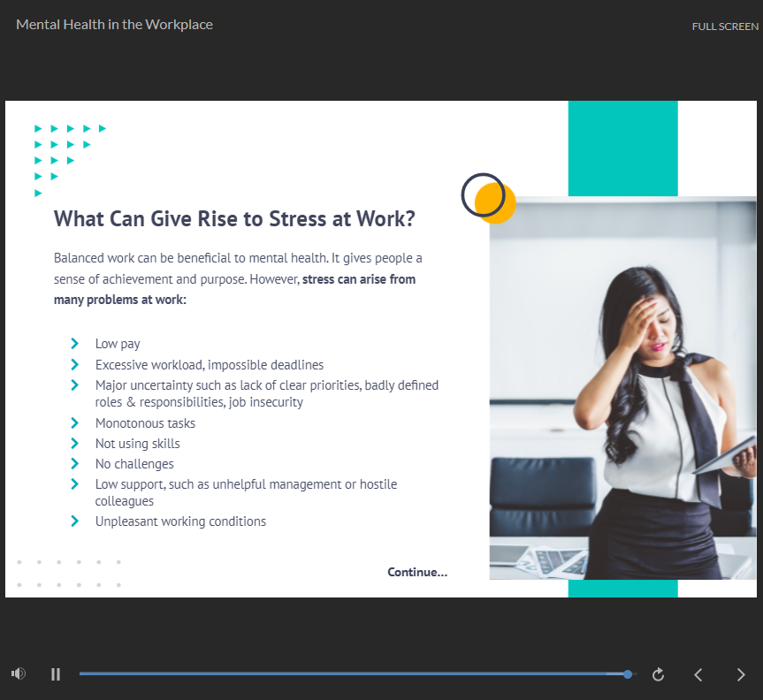Click the yellow circle graphic above the photo

click(499, 206)
